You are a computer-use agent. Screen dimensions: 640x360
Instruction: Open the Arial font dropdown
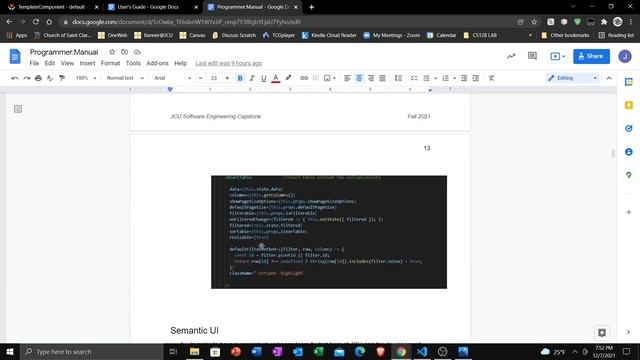172,78
